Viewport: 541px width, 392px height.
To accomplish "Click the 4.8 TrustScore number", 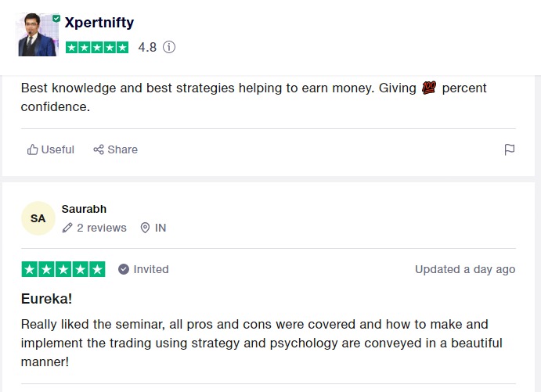I will point(147,47).
